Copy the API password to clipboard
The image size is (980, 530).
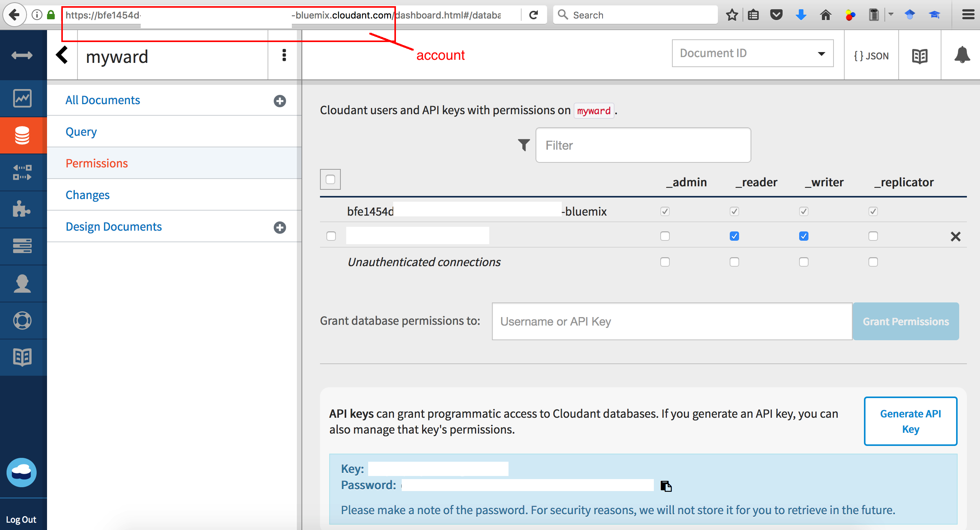click(x=666, y=486)
